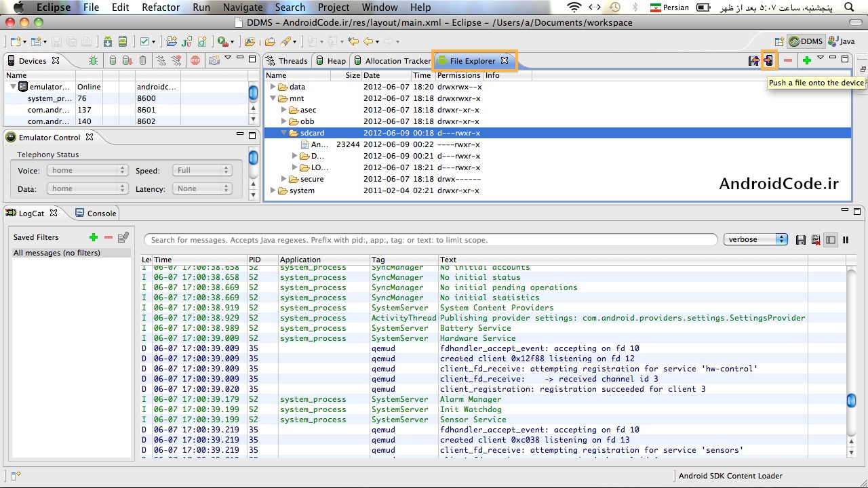Add a new LogCat saved filter
The height and width of the screenshot is (488, 868).
click(94, 237)
